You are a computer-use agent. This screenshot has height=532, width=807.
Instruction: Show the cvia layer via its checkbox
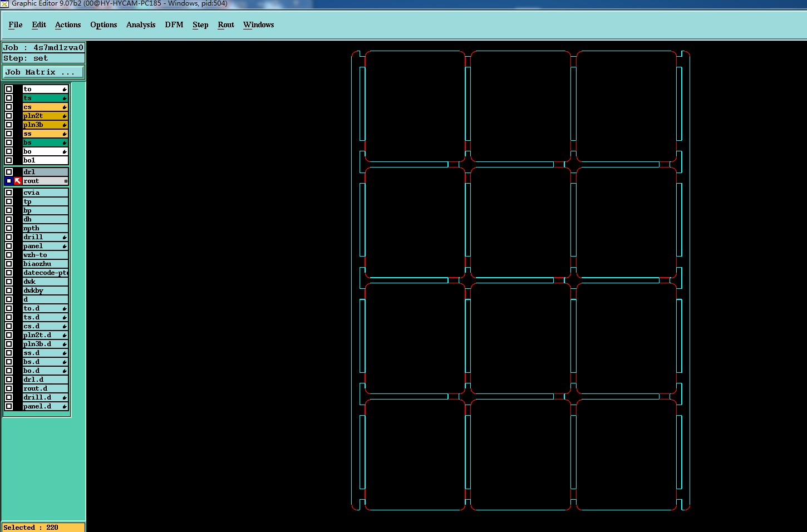click(9, 193)
